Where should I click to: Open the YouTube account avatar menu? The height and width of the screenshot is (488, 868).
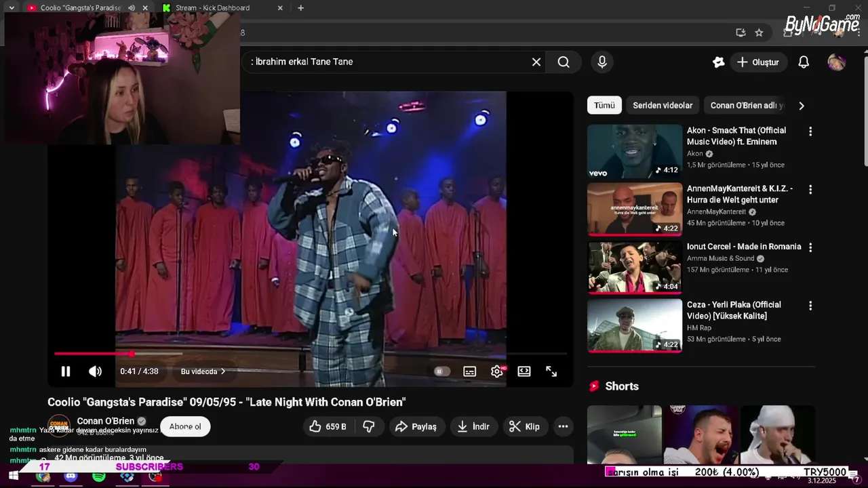point(837,62)
